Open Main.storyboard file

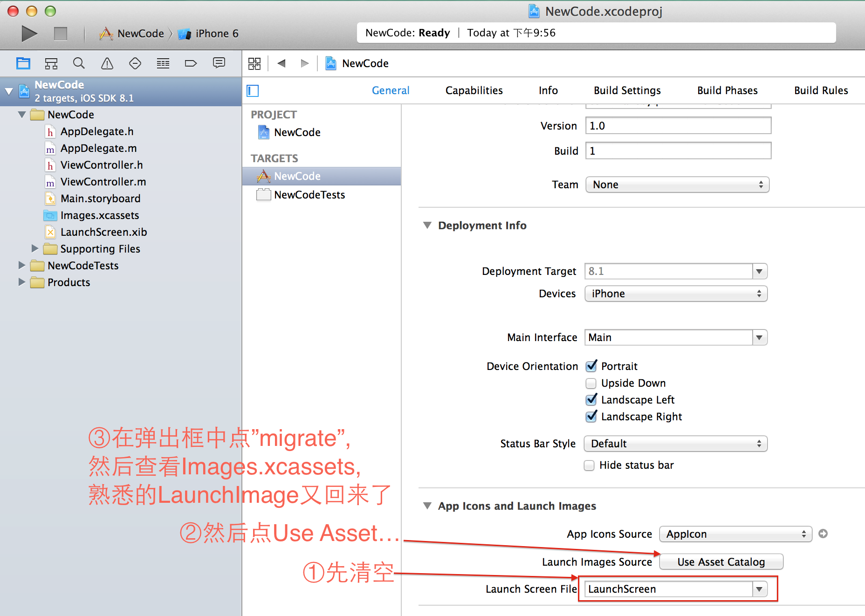coord(100,198)
